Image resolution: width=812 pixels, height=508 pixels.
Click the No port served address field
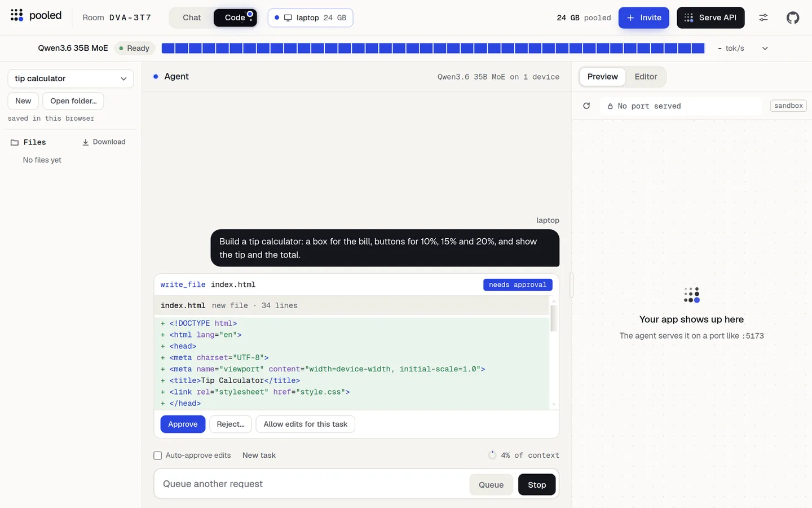click(681, 106)
